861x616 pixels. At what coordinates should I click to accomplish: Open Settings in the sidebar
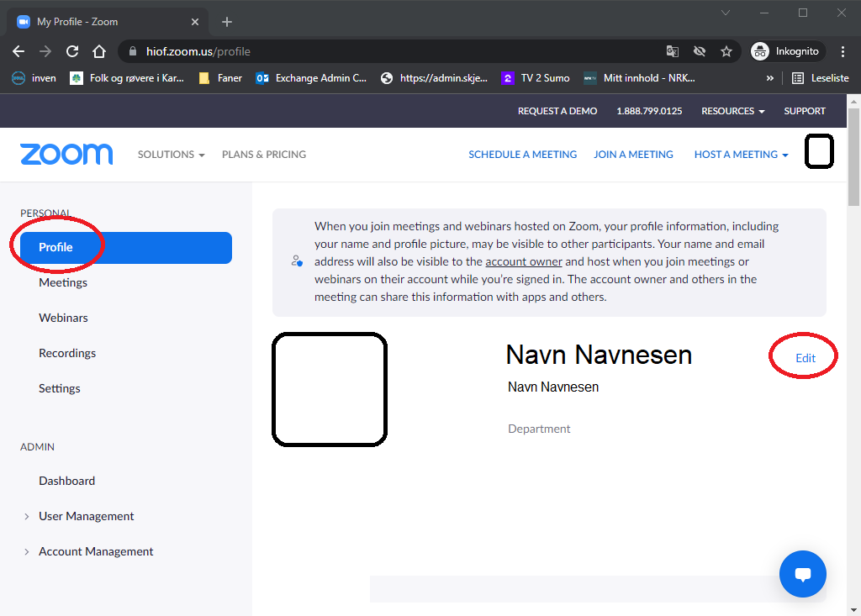click(x=60, y=388)
